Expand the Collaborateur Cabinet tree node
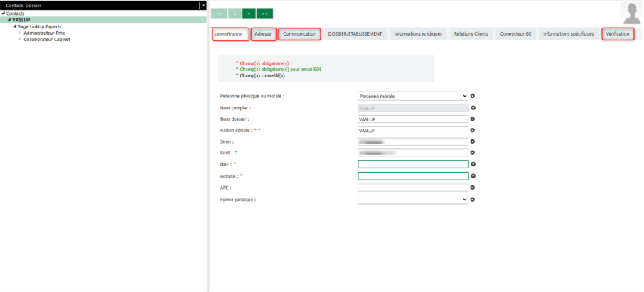The width and height of the screenshot is (644, 292). point(20,39)
